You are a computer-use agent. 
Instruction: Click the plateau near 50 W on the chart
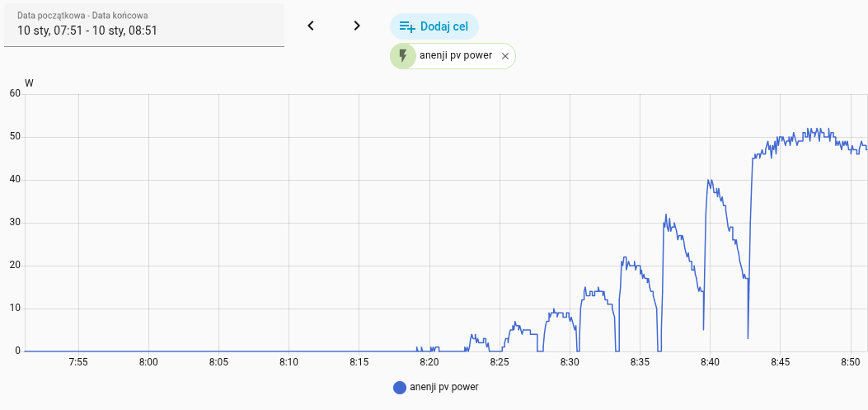pyautogui.click(x=808, y=136)
